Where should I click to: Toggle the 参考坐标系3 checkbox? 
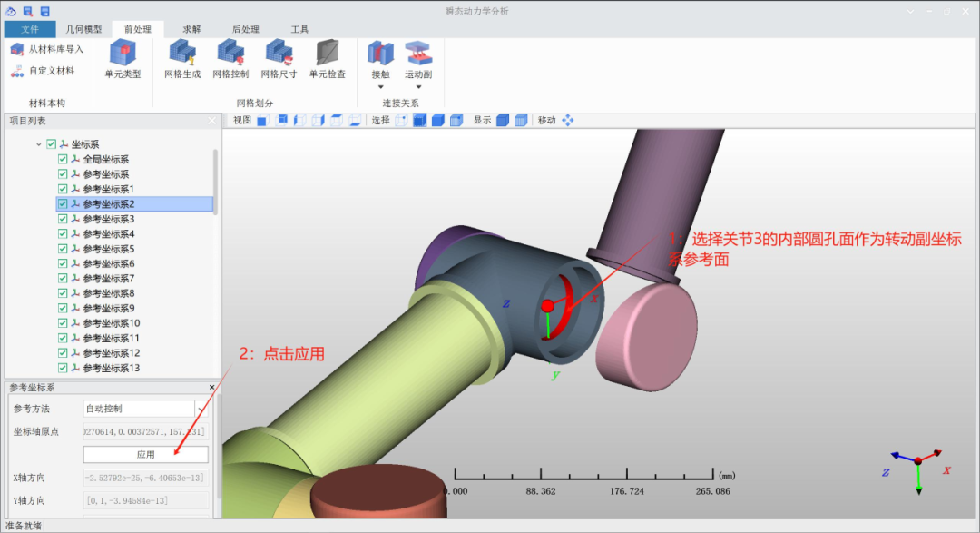[x=63, y=219]
